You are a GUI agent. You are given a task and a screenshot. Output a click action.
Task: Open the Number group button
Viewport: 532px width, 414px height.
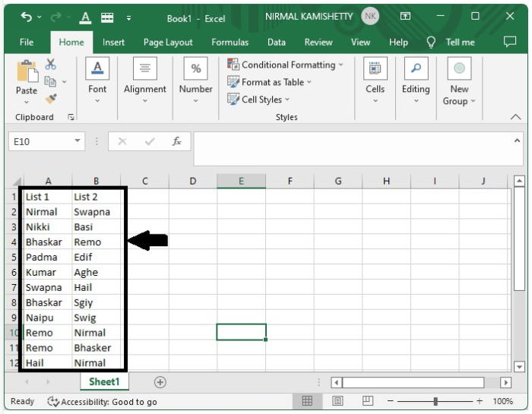(196, 81)
